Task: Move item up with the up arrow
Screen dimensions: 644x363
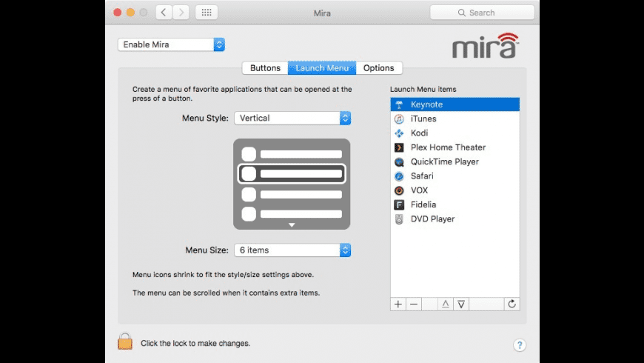Action: click(445, 304)
